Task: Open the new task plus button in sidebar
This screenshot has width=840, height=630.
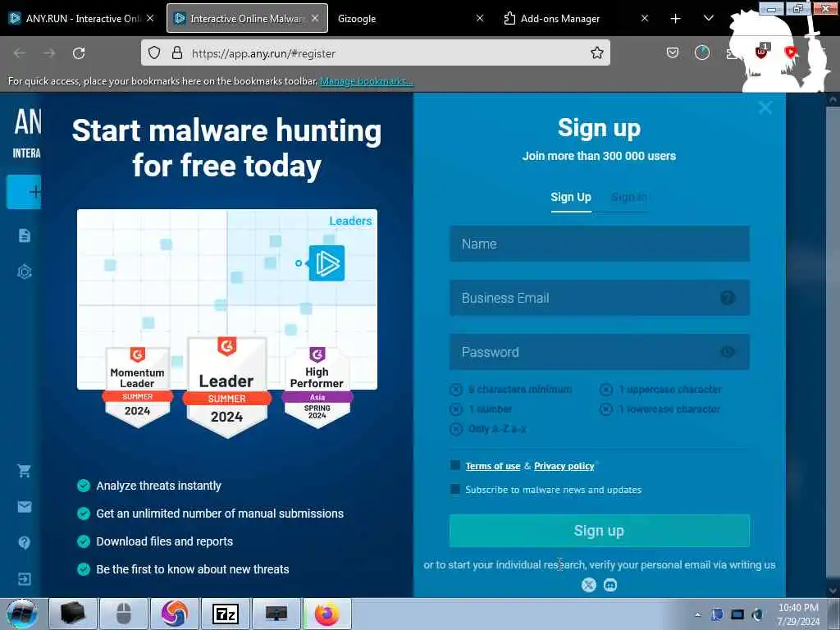Action: (x=24, y=192)
